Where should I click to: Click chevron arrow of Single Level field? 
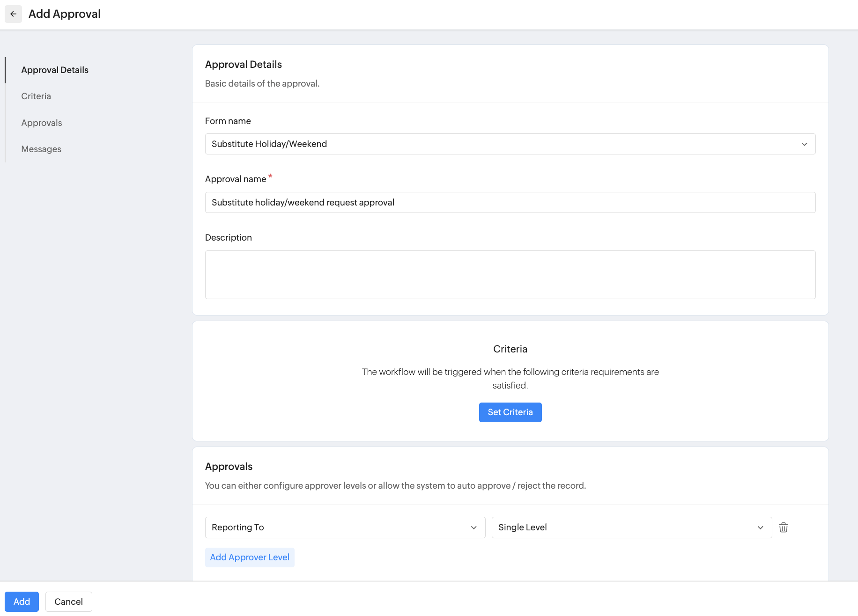coord(760,528)
